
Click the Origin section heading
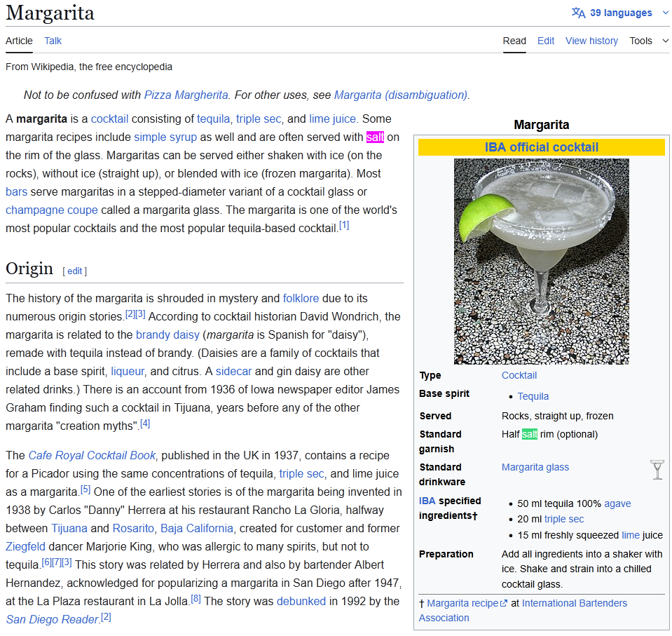[x=29, y=269]
